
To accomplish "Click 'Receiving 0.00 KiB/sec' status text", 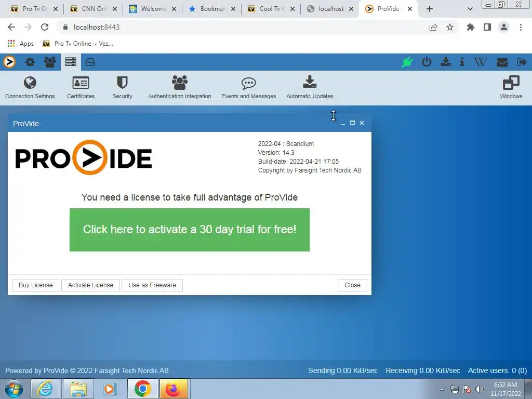I will [x=423, y=370].
